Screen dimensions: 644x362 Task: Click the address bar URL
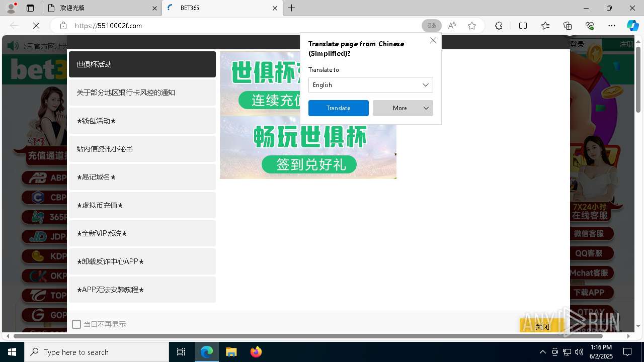tap(108, 26)
